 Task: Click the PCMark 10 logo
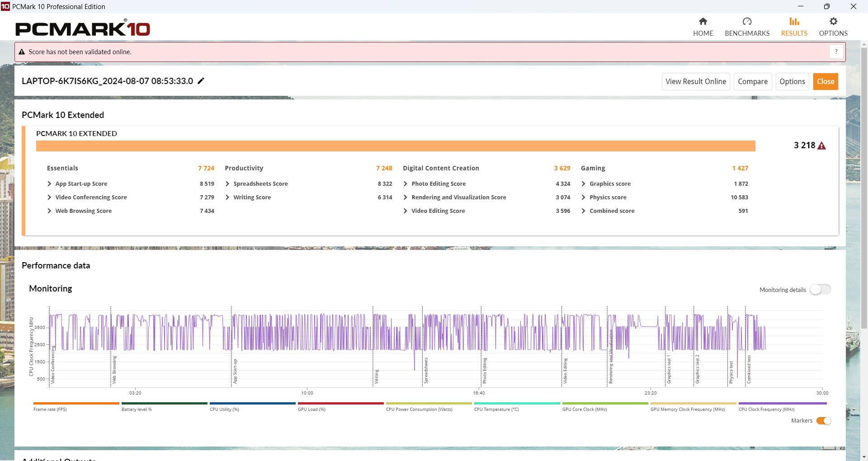(82, 28)
